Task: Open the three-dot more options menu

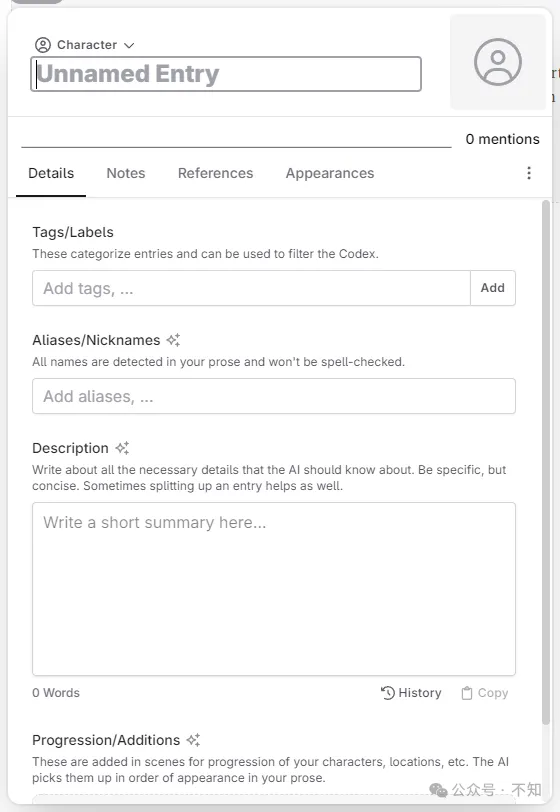Action: click(x=529, y=173)
